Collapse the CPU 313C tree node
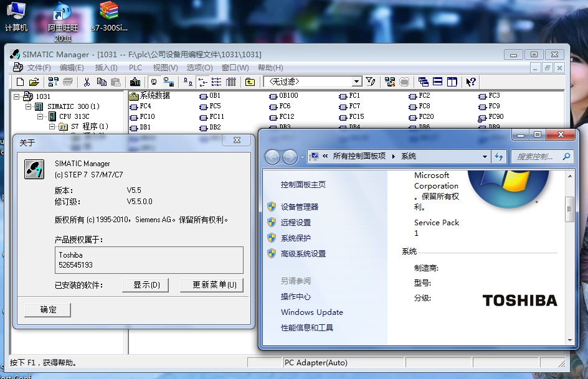The image size is (588, 379). tap(41, 116)
